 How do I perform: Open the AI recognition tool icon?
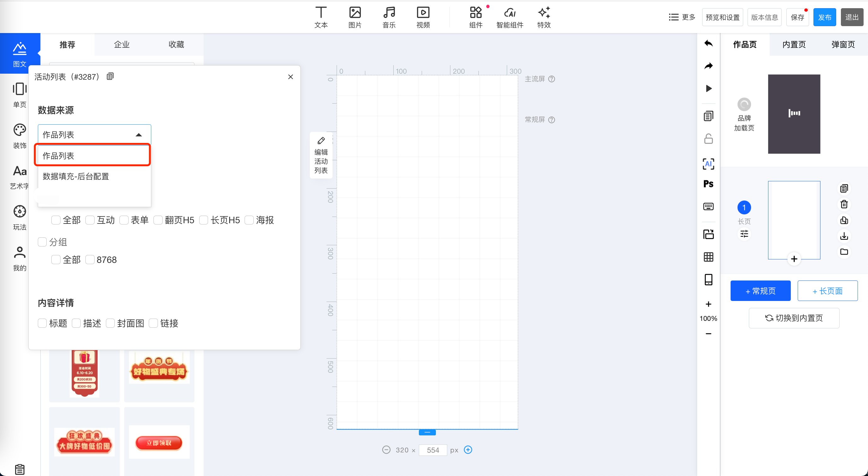pyautogui.click(x=708, y=164)
